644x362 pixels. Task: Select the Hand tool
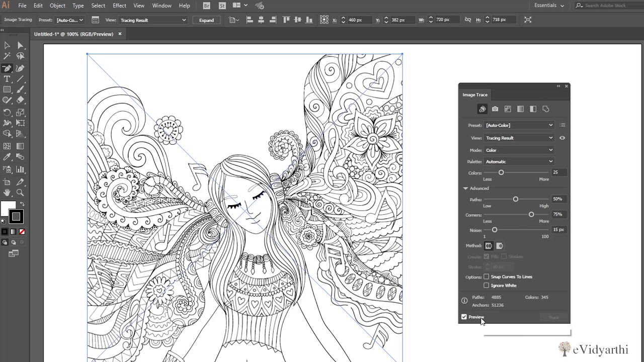coord(7,193)
